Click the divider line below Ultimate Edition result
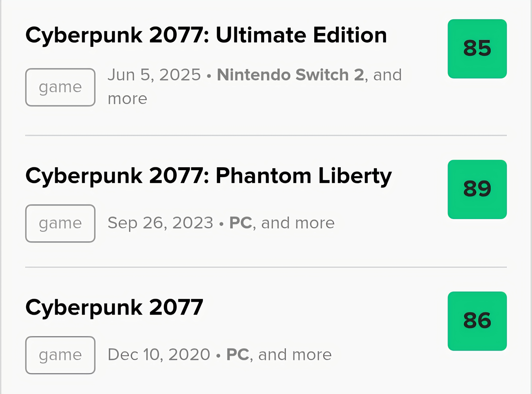The image size is (532, 394). tap(266, 135)
